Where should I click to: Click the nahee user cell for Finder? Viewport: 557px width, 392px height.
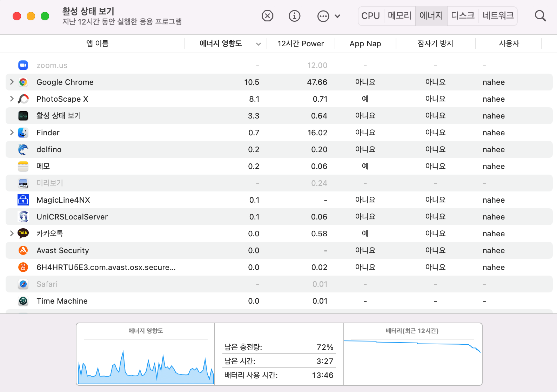[x=494, y=133]
